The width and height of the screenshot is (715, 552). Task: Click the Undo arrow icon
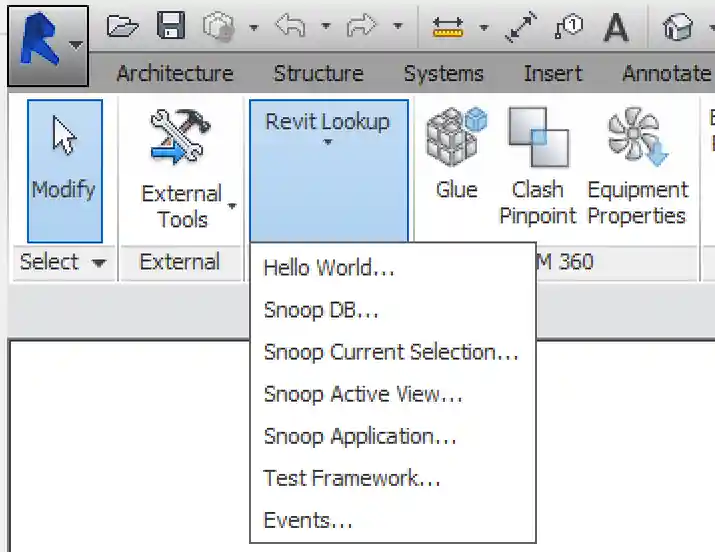tap(291, 27)
